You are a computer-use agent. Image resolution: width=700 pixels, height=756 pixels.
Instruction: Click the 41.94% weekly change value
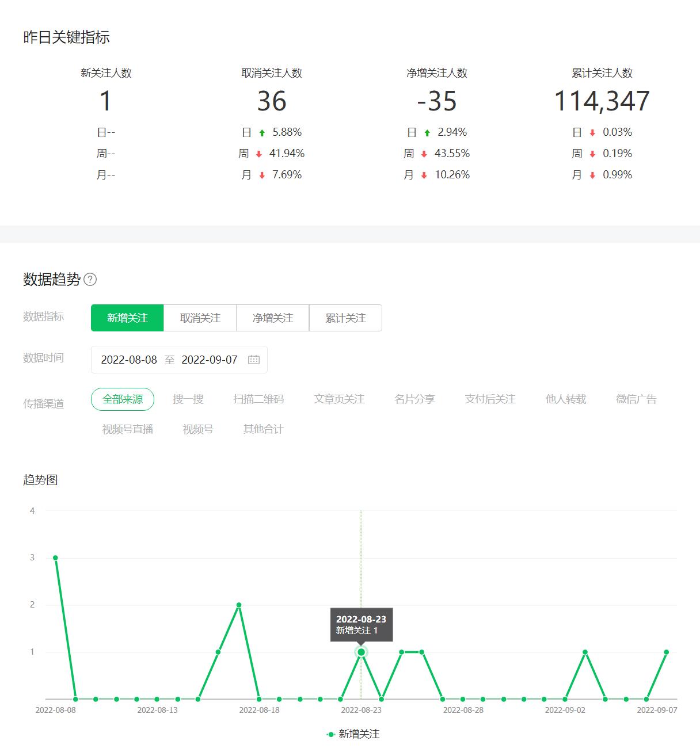pyautogui.click(x=287, y=154)
